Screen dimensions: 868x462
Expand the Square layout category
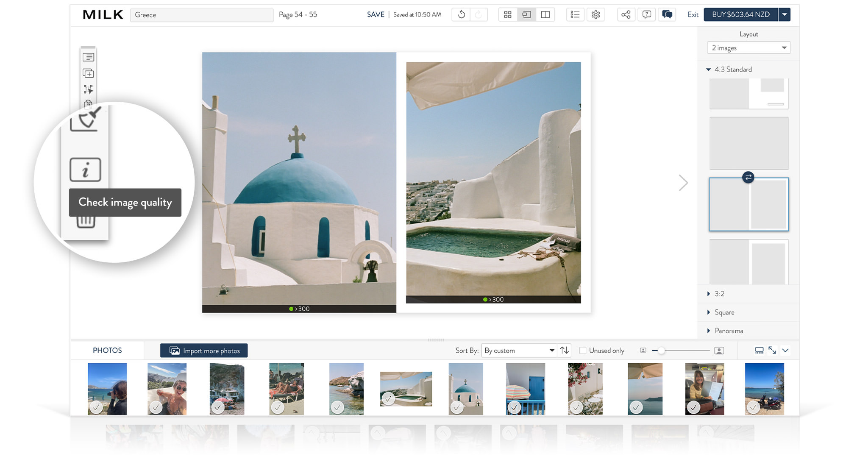point(724,312)
